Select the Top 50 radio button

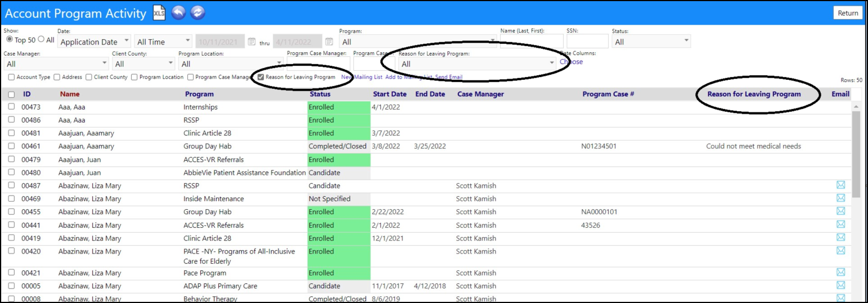point(9,39)
